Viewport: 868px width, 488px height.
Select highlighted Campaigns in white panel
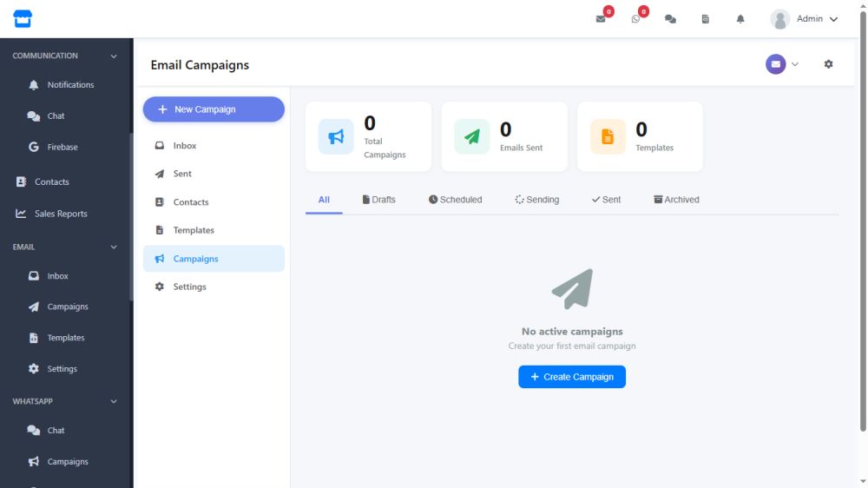pyautogui.click(x=214, y=259)
